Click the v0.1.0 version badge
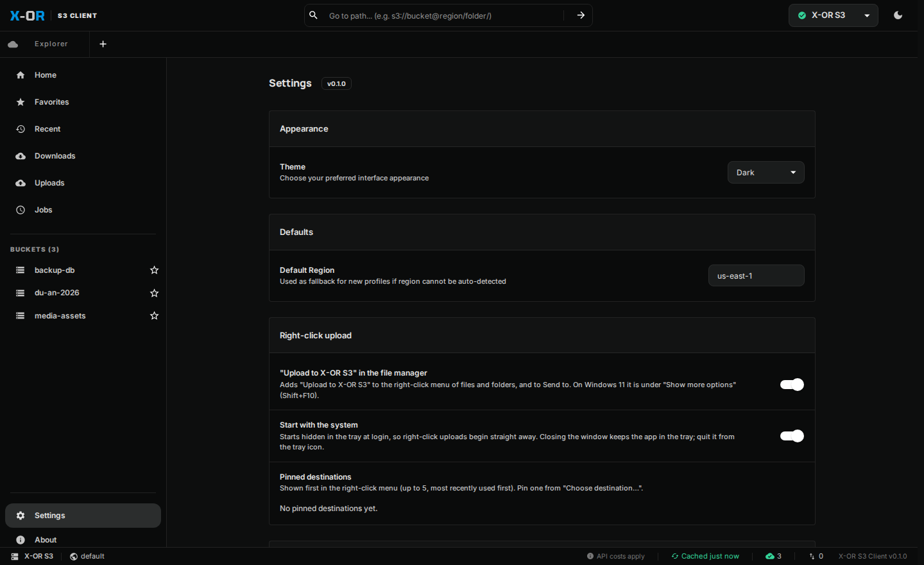The image size is (924, 565). 336,83
